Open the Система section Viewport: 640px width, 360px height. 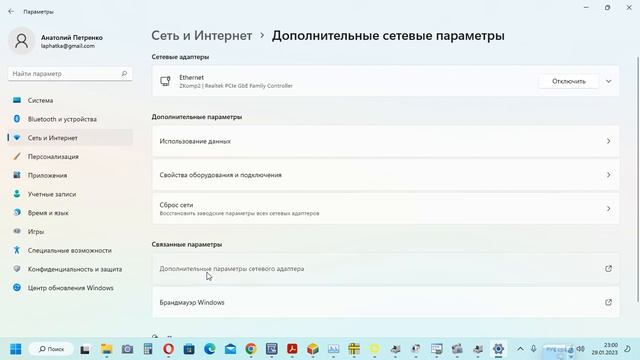click(70, 100)
